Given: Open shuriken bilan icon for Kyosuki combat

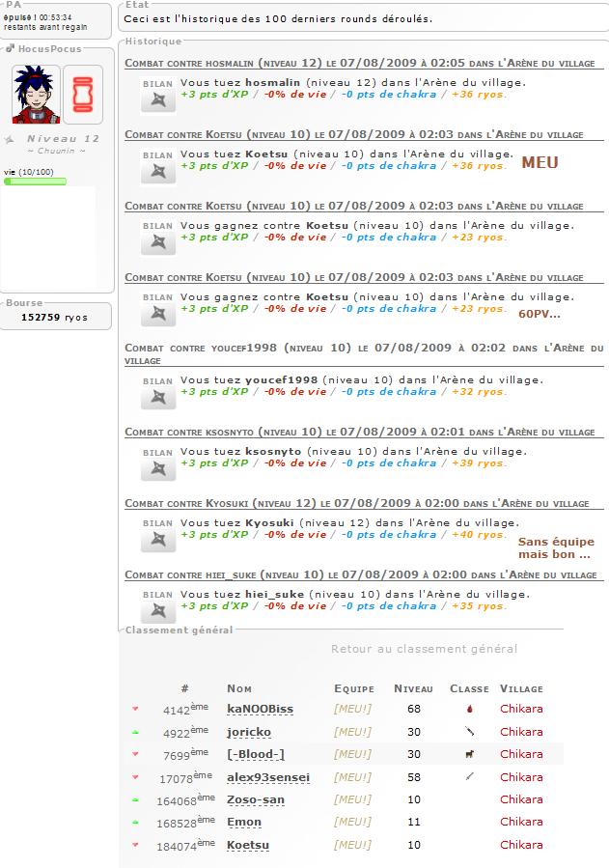Looking at the screenshot, I should click(158, 540).
